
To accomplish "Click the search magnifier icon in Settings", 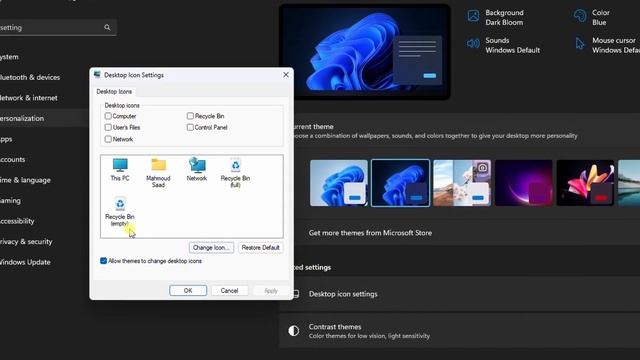I will pos(107,27).
